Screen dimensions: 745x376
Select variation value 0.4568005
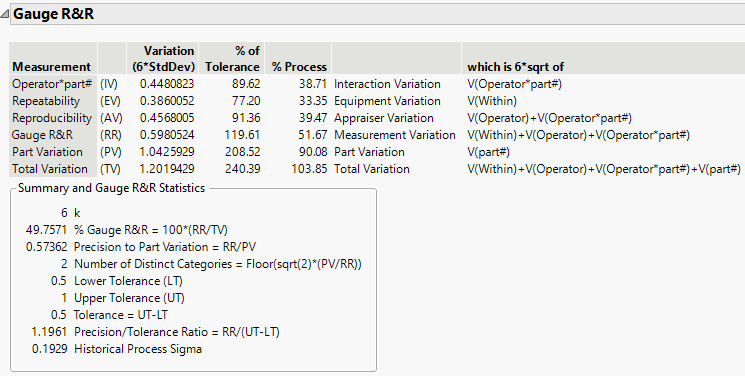(167, 118)
